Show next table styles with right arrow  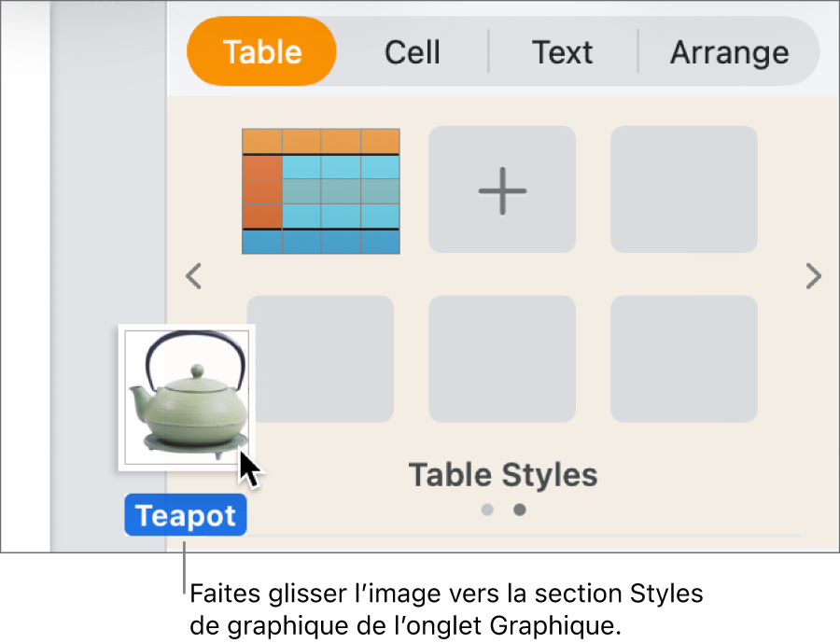(x=813, y=276)
